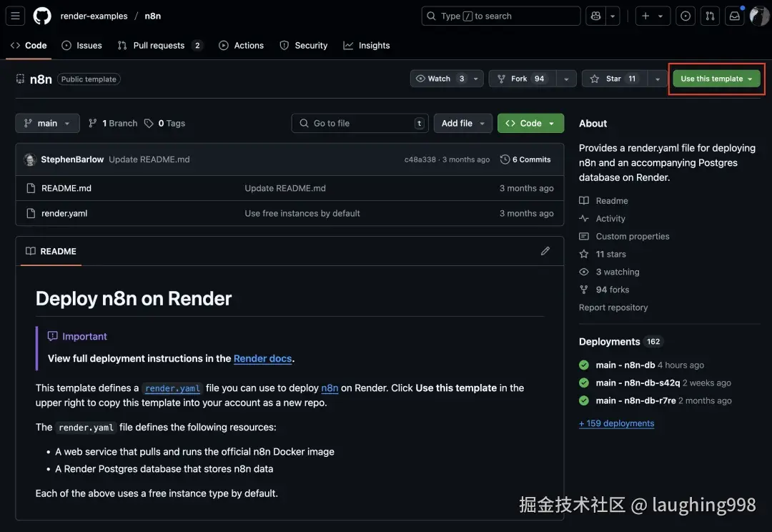Open the render.yaml inline code link
The height and width of the screenshot is (532, 772).
[x=172, y=388]
